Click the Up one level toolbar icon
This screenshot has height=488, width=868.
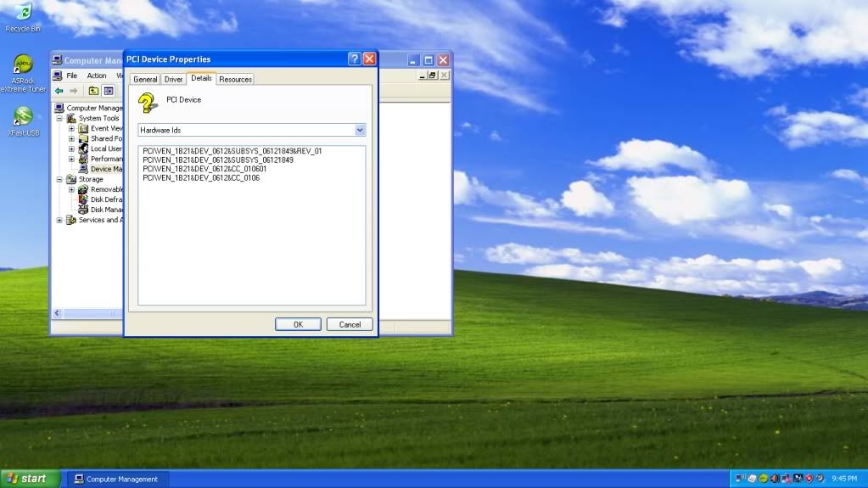(93, 91)
